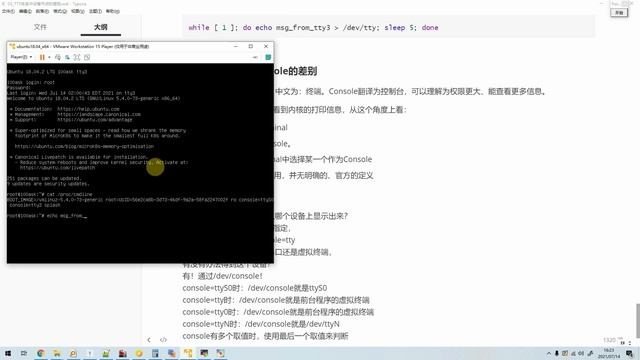
Task: Open the Typora 主题 menu
Action: pyautogui.click(x=95, y=11)
